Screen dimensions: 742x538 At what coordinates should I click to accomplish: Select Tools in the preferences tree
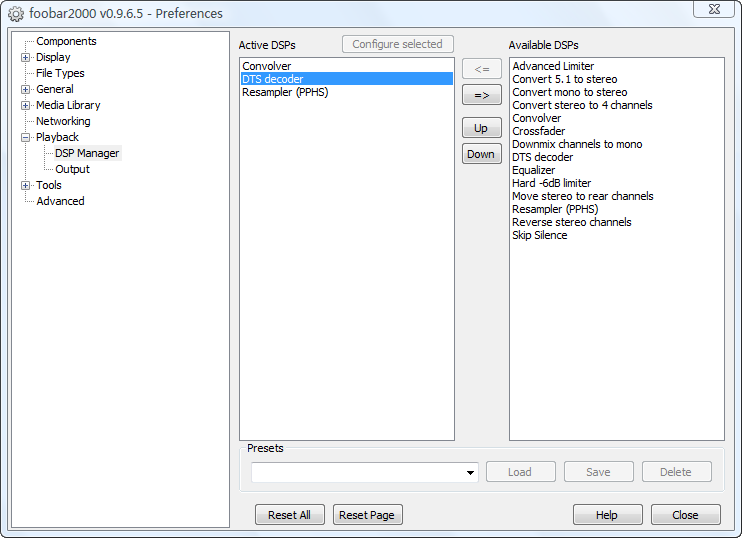click(x=49, y=185)
